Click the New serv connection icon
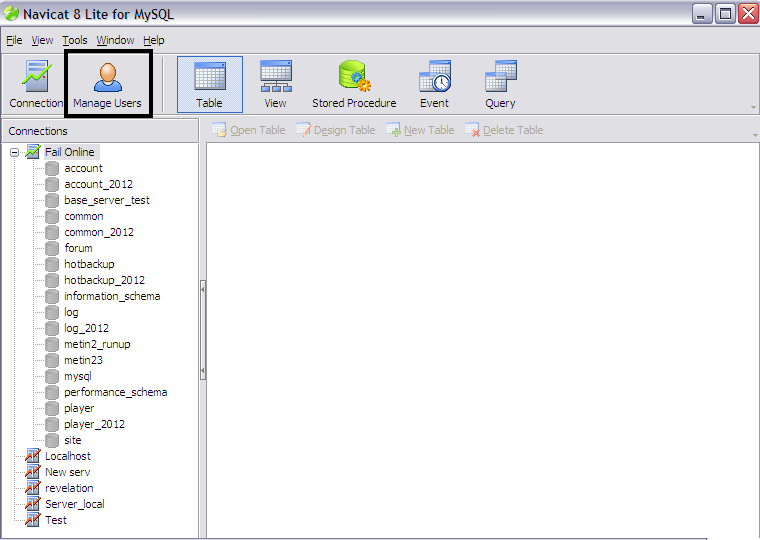Viewport: 760px width, 540px height. point(32,472)
